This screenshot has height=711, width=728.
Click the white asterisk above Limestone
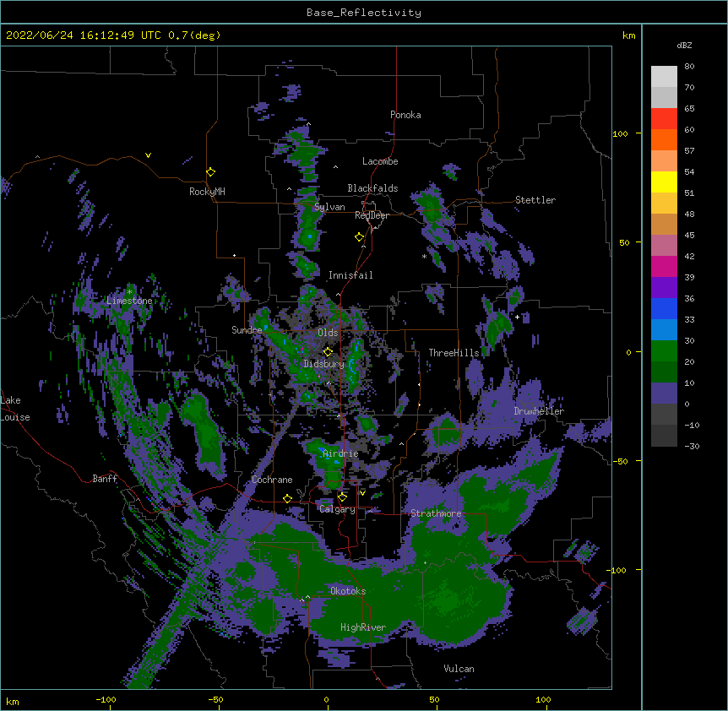[129, 292]
